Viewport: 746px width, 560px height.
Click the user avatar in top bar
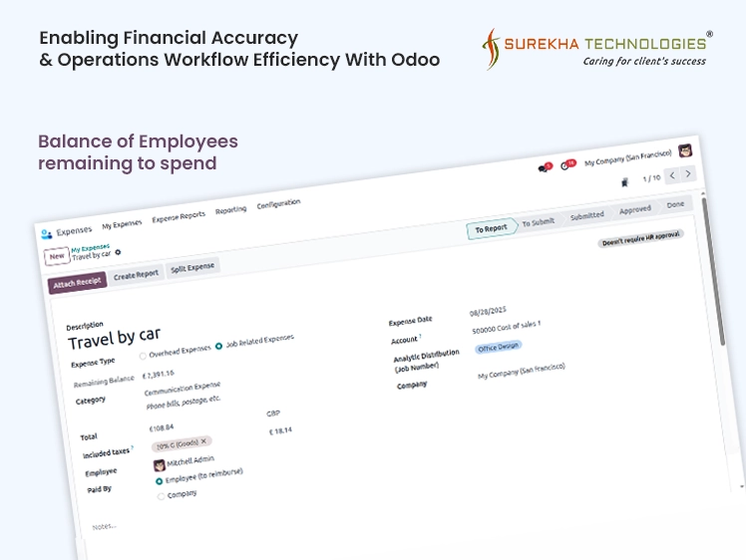[x=685, y=150]
